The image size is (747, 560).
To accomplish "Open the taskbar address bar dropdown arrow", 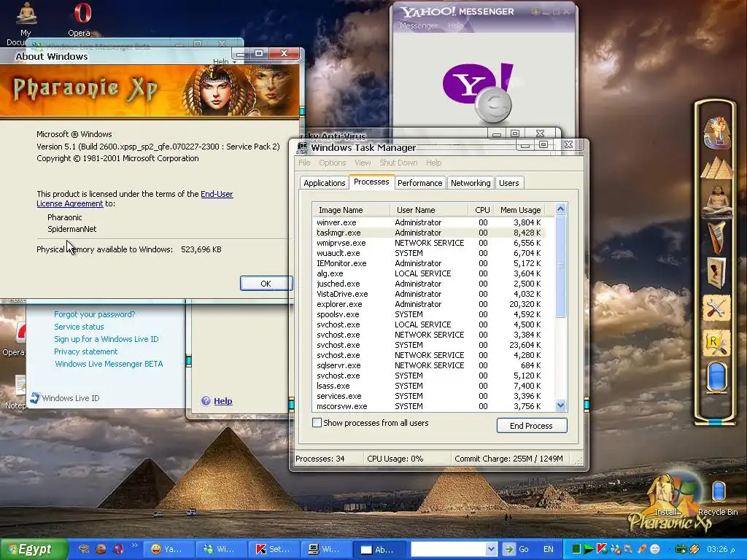I will (491, 549).
